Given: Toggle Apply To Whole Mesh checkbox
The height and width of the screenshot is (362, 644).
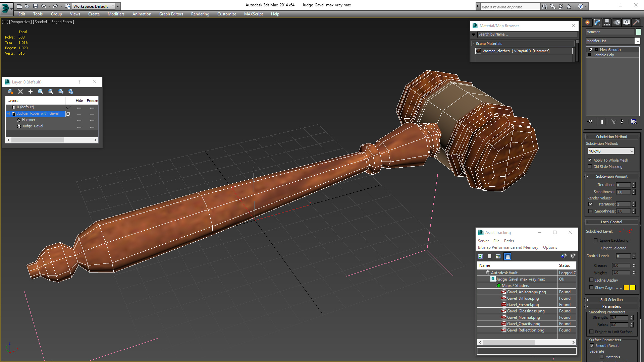Looking at the screenshot, I should [590, 160].
